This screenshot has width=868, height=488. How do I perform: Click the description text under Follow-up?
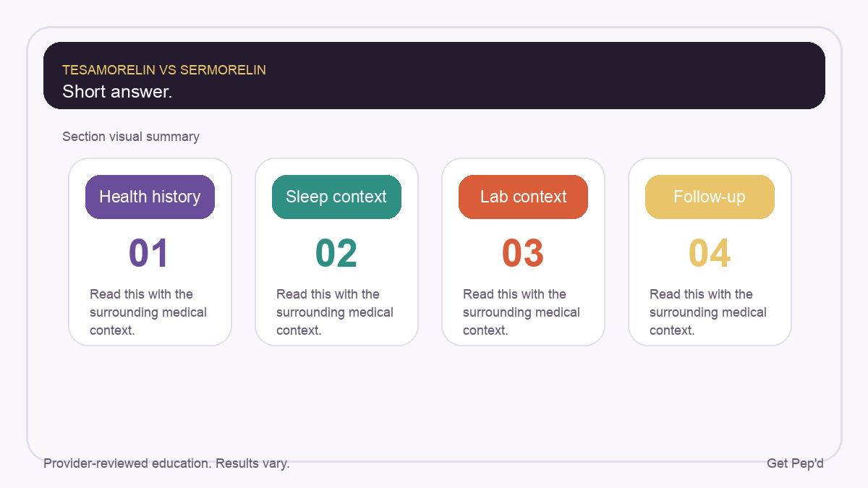pos(708,312)
